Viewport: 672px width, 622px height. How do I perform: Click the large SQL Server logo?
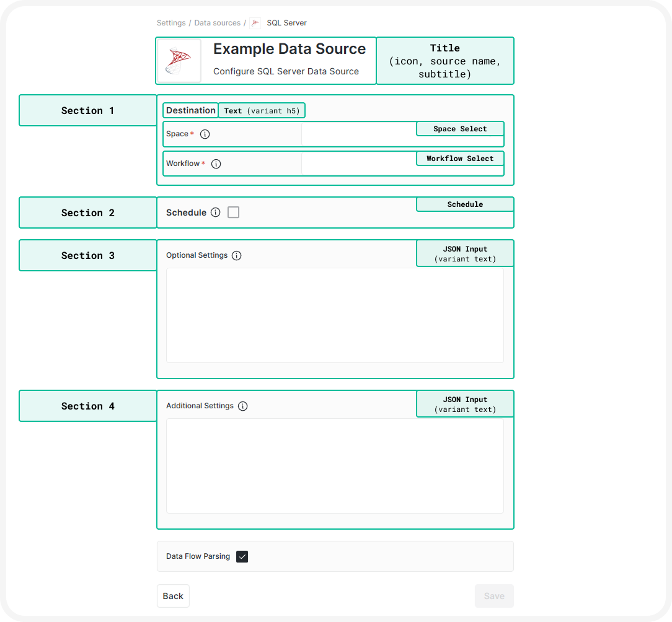pos(179,61)
